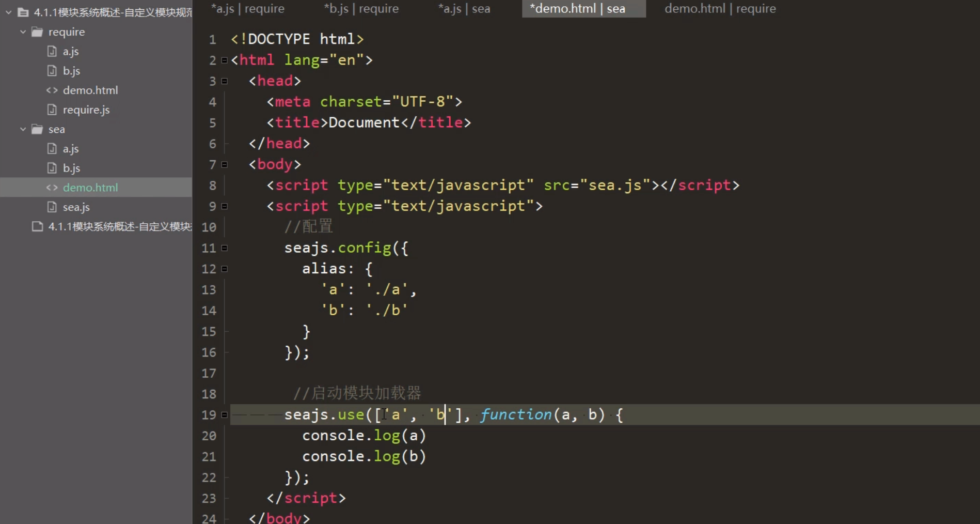Viewport: 980px width, 524px height.
Task: Switch to the *a.js | require tab
Action: tap(247, 9)
